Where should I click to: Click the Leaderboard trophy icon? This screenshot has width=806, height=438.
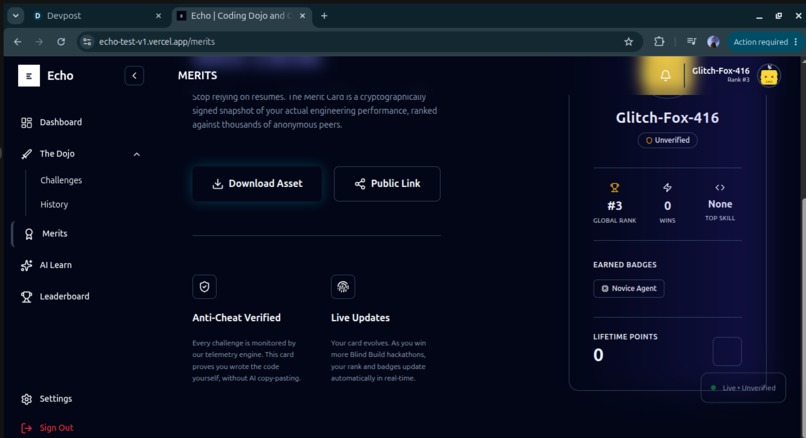click(26, 297)
